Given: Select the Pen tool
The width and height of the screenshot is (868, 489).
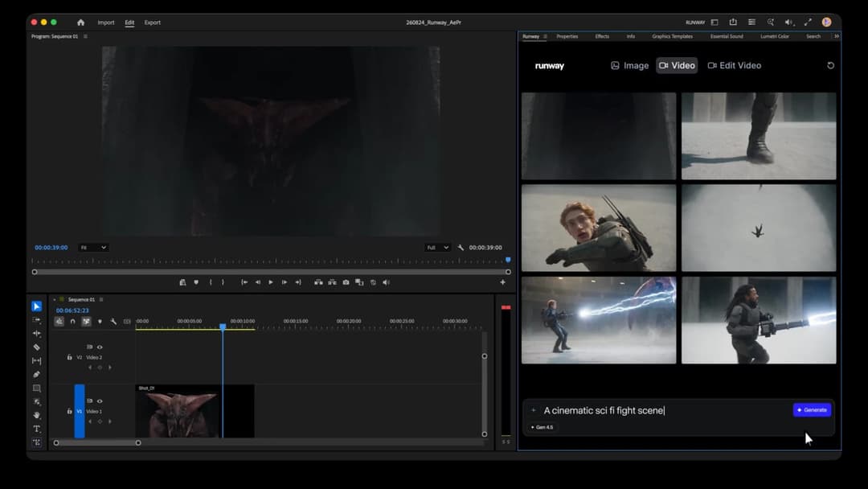Looking at the screenshot, I should 36,374.
